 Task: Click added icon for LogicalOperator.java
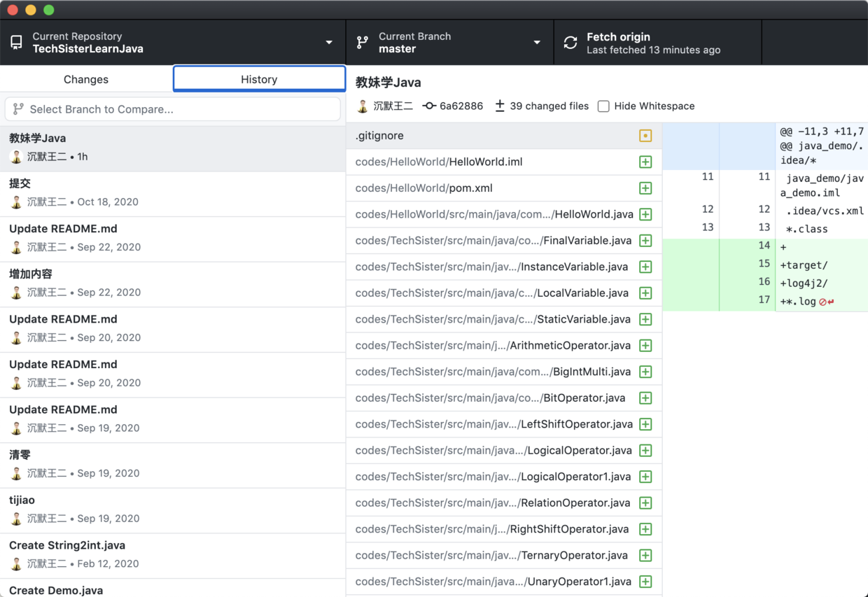(x=645, y=451)
